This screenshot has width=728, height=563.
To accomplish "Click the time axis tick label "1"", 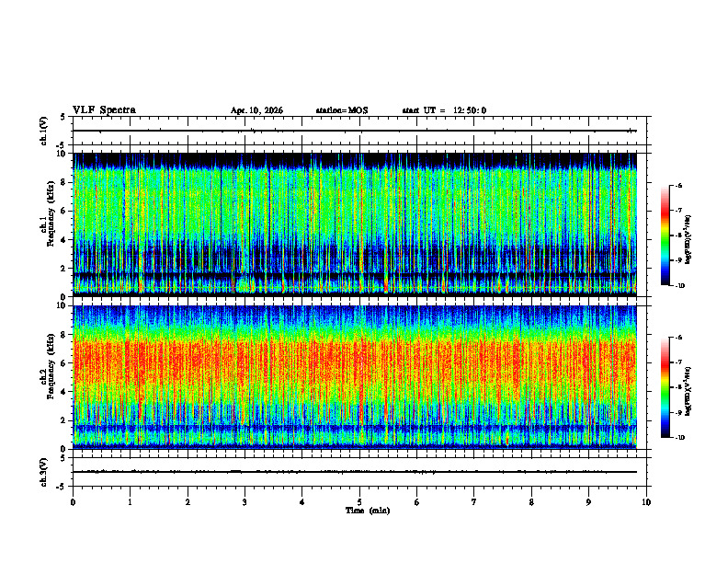I will click(130, 502).
